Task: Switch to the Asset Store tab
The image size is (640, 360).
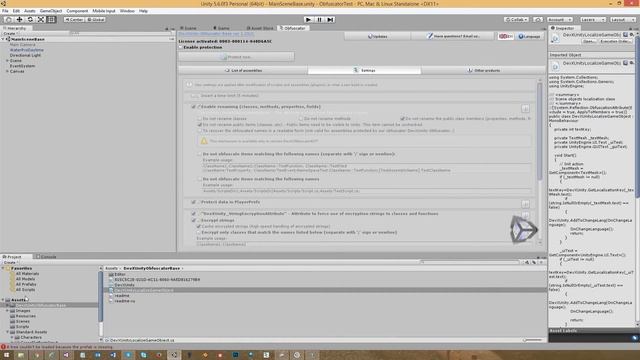Action: (260, 28)
